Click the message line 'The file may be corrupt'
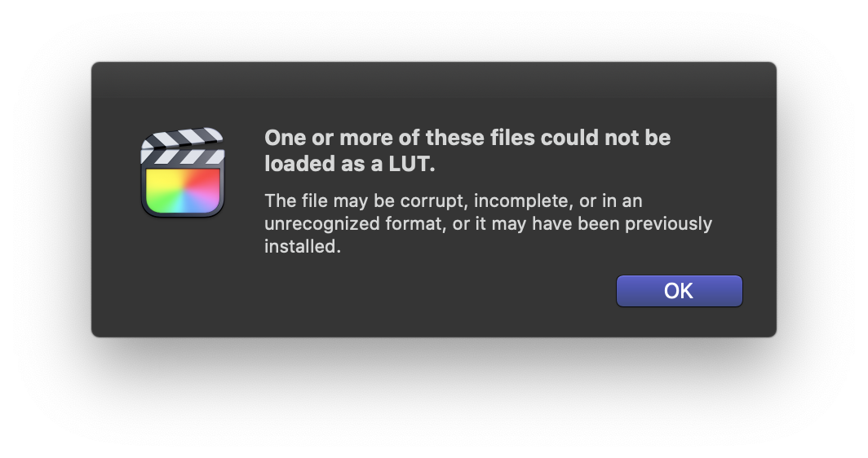Viewport: 868px width, 458px height. coord(454,200)
